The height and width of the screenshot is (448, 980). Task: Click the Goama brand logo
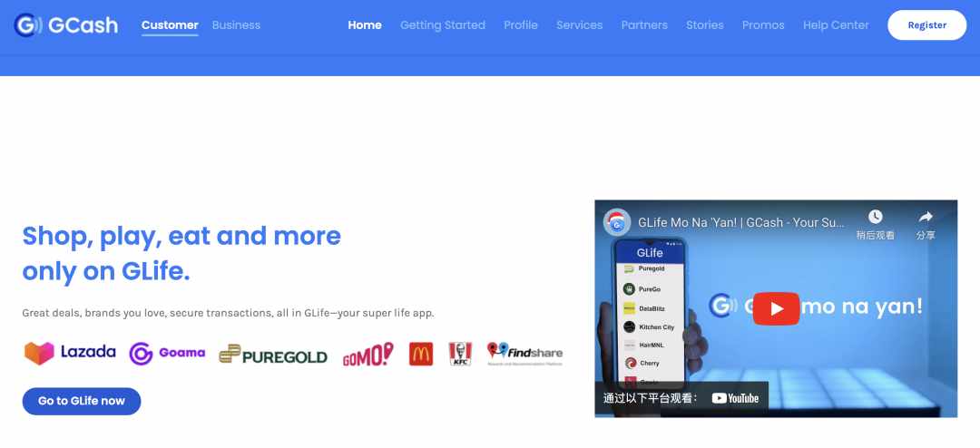click(167, 353)
